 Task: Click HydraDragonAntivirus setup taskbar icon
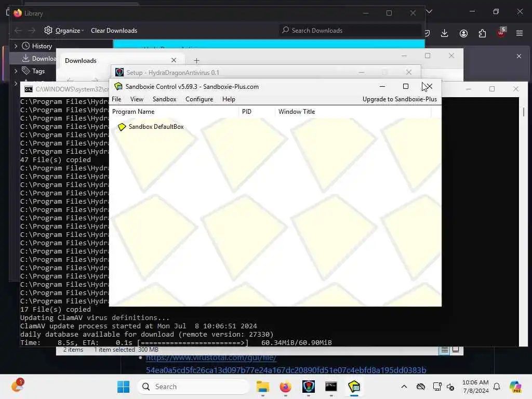pyautogui.click(x=309, y=387)
